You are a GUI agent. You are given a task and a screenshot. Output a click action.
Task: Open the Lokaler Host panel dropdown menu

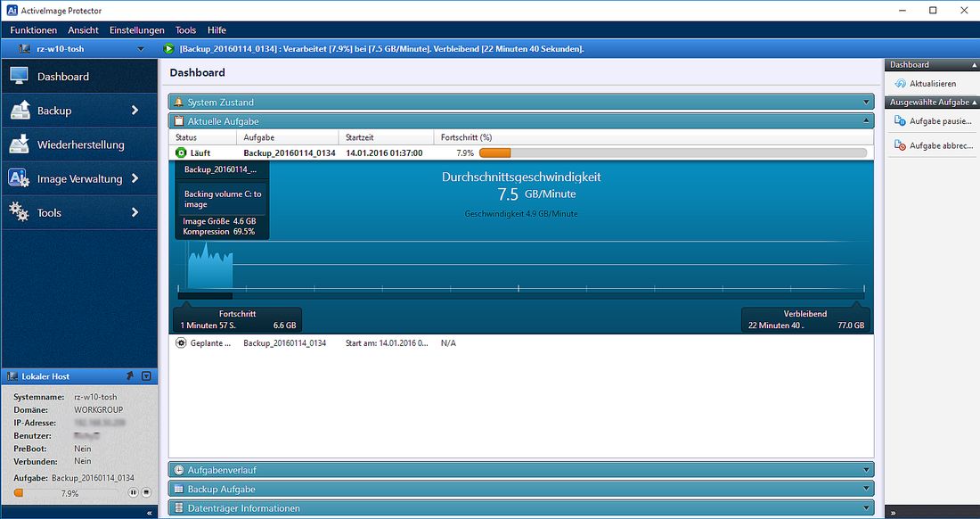146,375
